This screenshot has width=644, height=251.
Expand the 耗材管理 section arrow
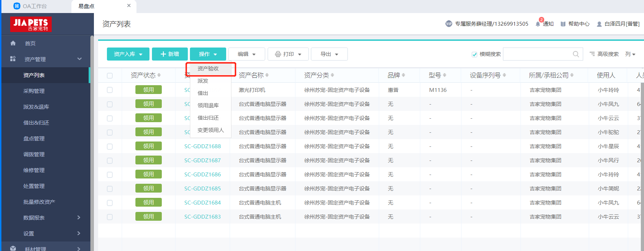[79, 249]
